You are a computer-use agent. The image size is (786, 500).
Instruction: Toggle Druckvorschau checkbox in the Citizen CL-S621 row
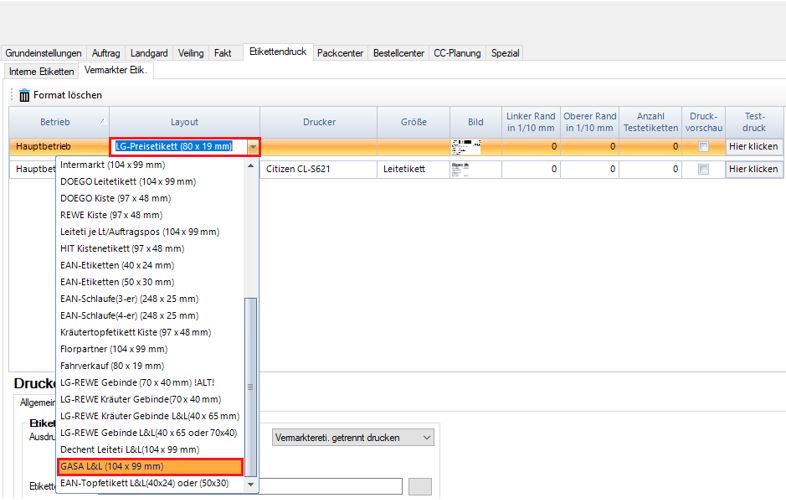pos(703,169)
